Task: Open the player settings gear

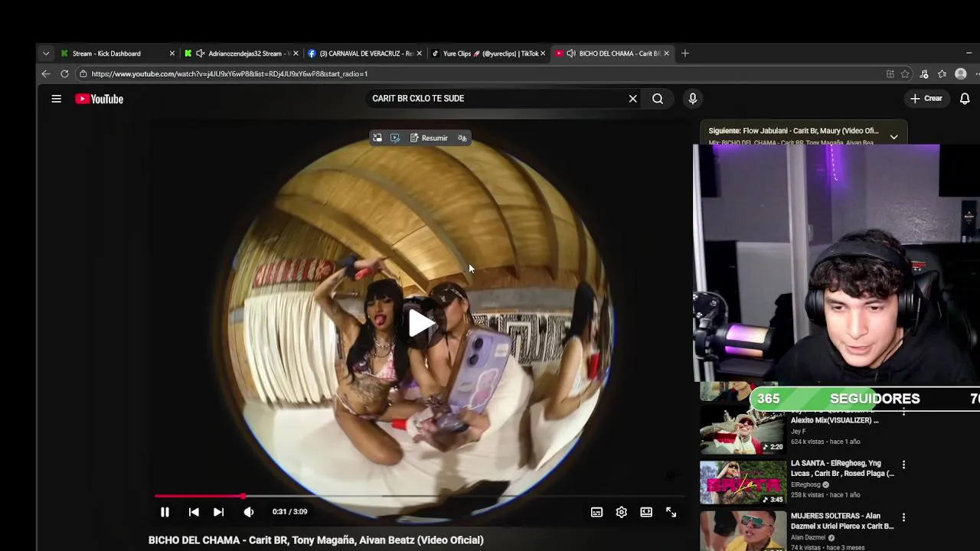Action: pos(621,512)
